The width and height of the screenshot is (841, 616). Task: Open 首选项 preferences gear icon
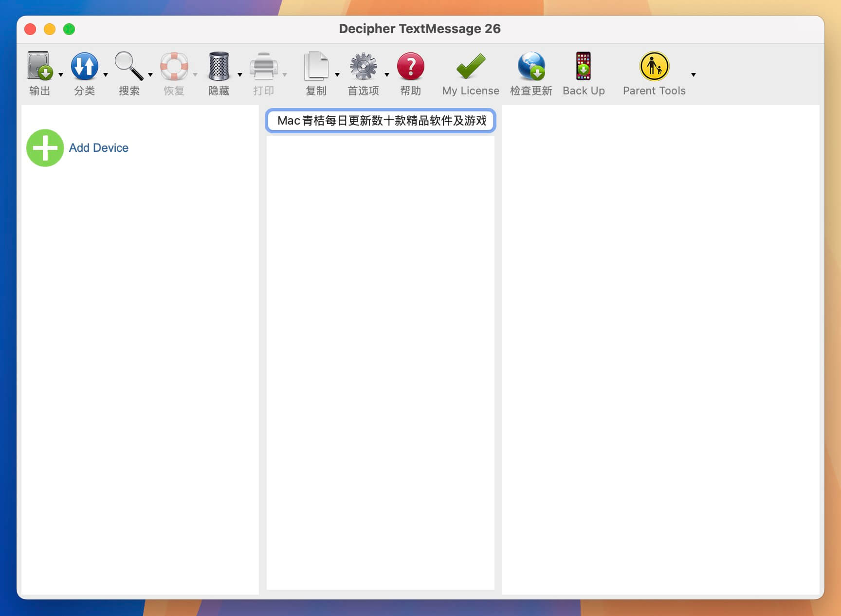coord(363,66)
